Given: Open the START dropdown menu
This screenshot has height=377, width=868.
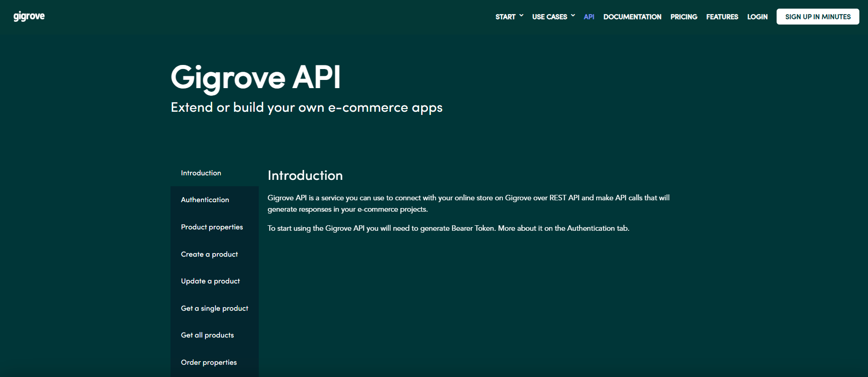Looking at the screenshot, I should 509,17.
